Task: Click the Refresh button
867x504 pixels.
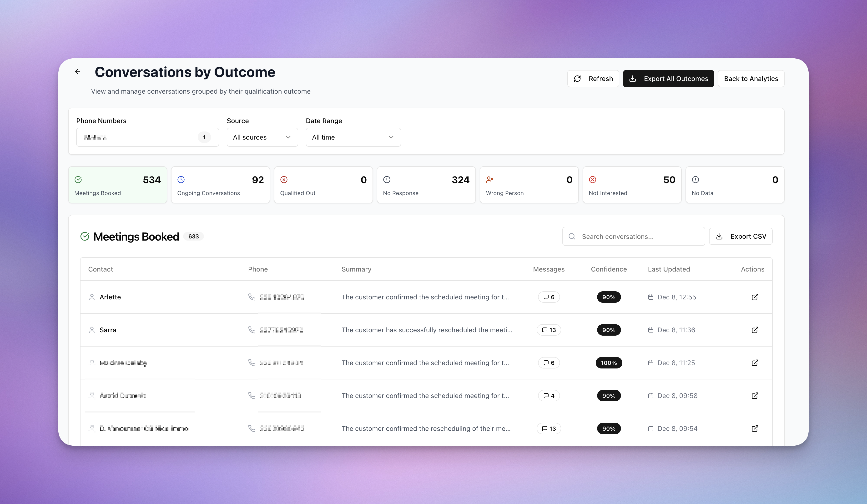Action: [x=593, y=79]
